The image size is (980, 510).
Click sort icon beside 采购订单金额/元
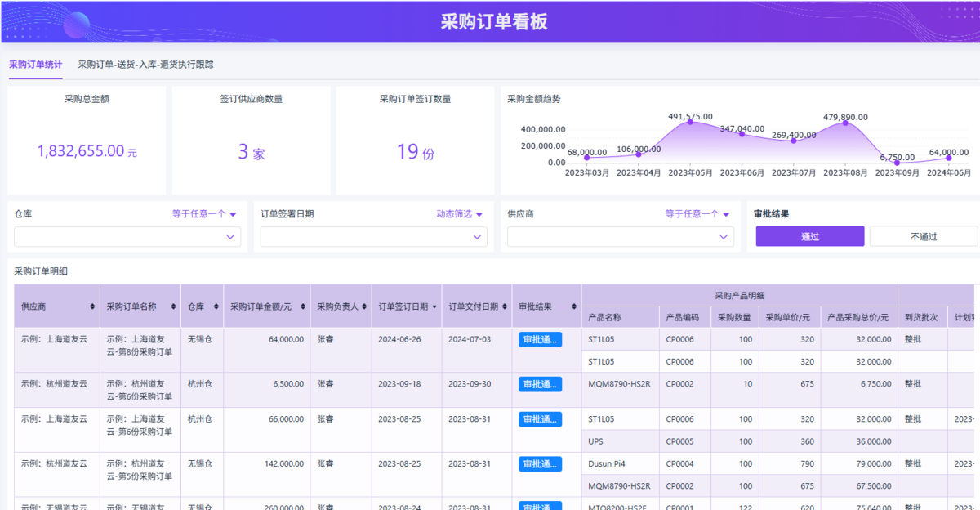tap(302, 306)
